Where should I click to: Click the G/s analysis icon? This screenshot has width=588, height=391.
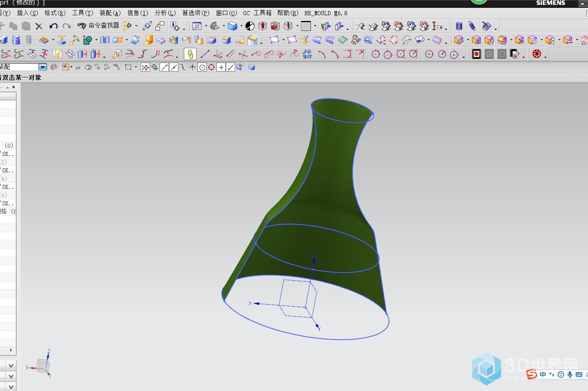click(386, 26)
